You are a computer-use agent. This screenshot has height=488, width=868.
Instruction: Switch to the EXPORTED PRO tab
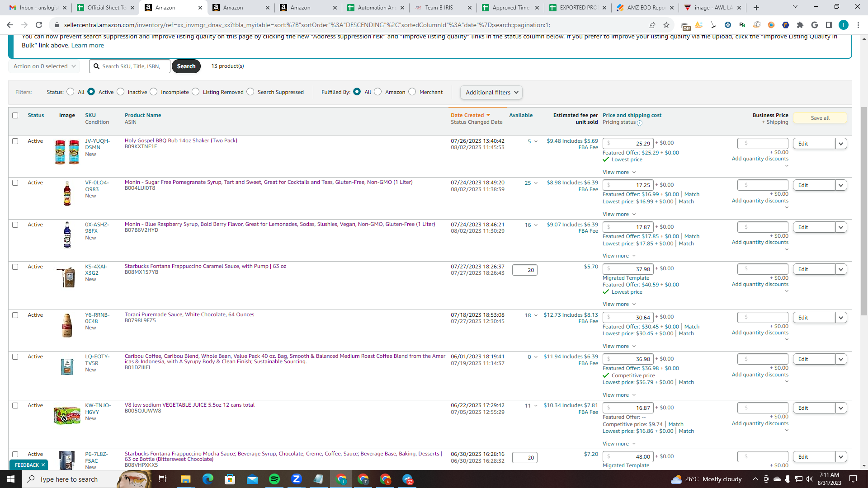click(x=578, y=8)
